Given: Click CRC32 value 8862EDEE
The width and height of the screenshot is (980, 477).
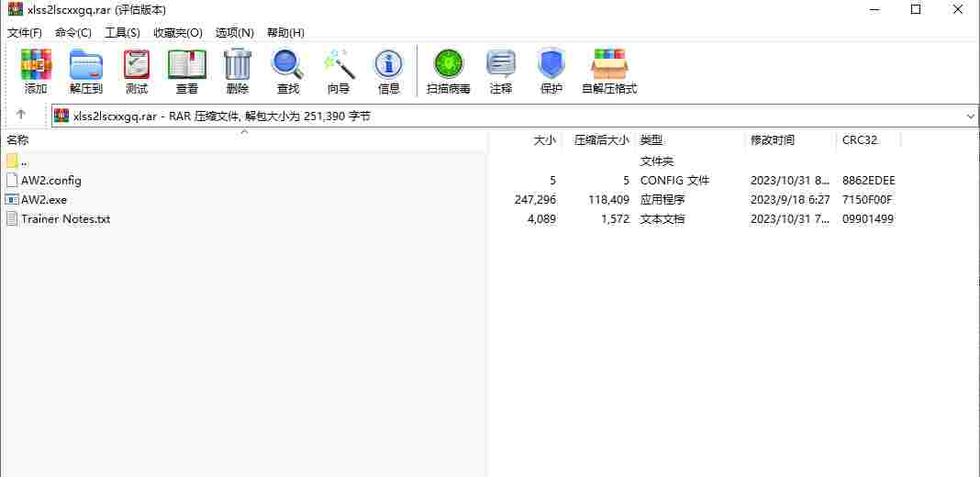Looking at the screenshot, I should [x=869, y=180].
